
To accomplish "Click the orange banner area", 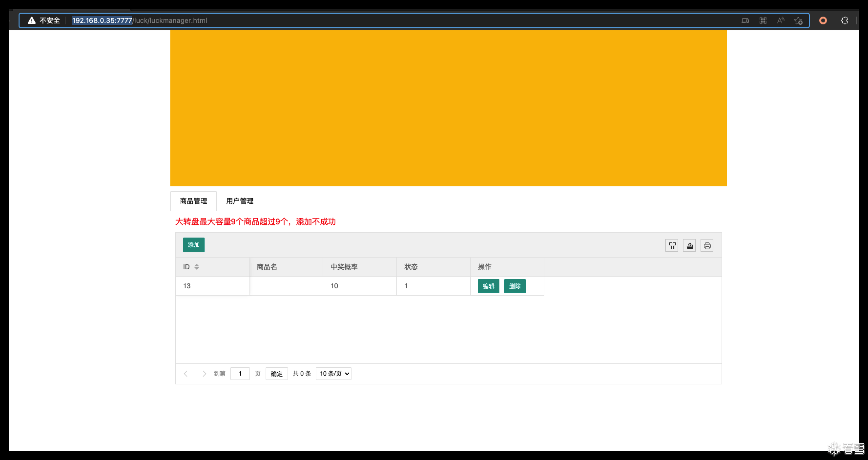I will [448, 108].
